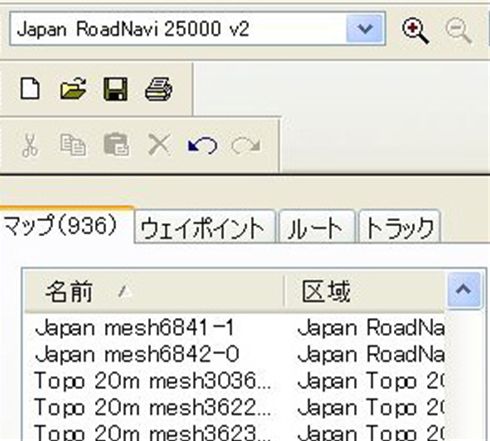
Task: Switch to the ルート tab
Action: pyautogui.click(x=317, y=227)
